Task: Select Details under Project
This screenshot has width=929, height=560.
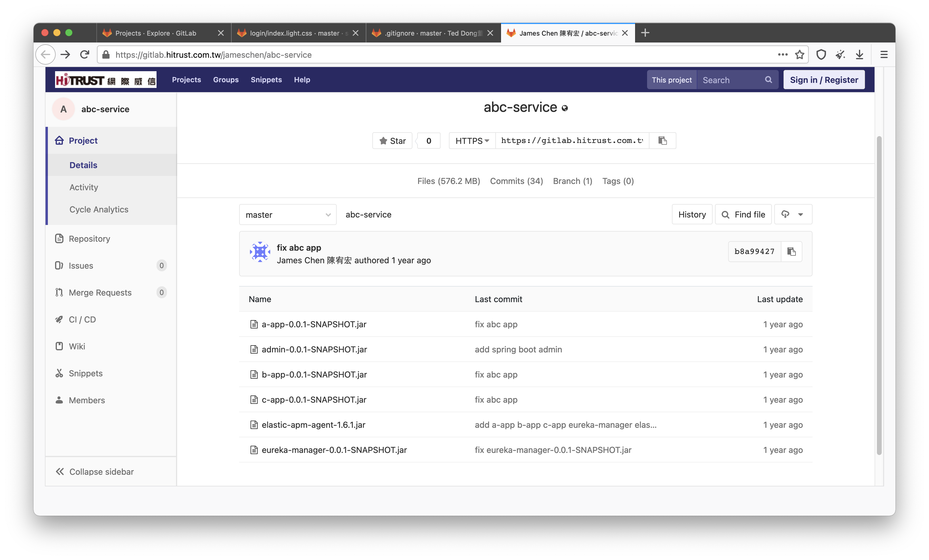Action: click(83, 165)
